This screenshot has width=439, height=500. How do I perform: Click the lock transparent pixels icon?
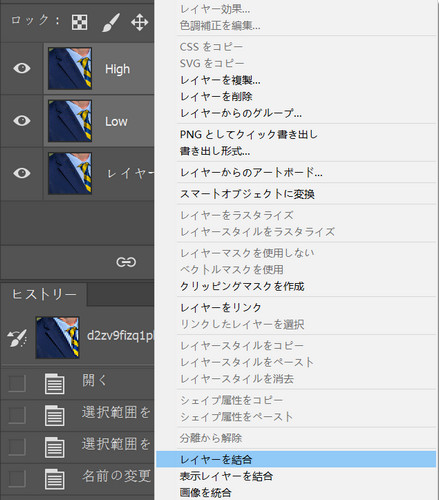tap(80, 23)
